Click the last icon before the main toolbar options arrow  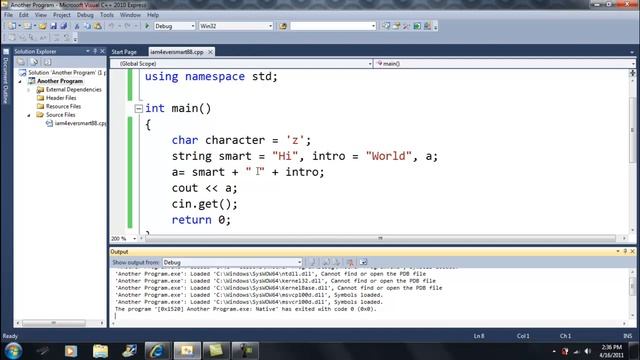click(x=427, y=26)
